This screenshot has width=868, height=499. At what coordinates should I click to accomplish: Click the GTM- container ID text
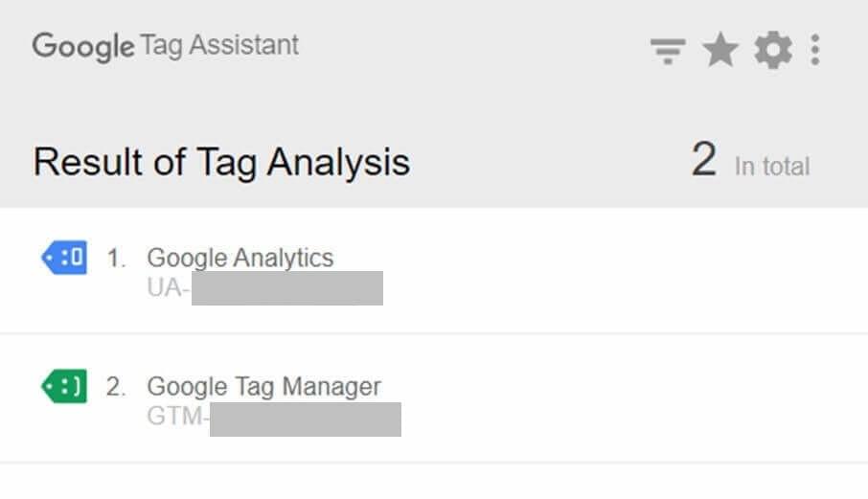[x=177, y=416]
